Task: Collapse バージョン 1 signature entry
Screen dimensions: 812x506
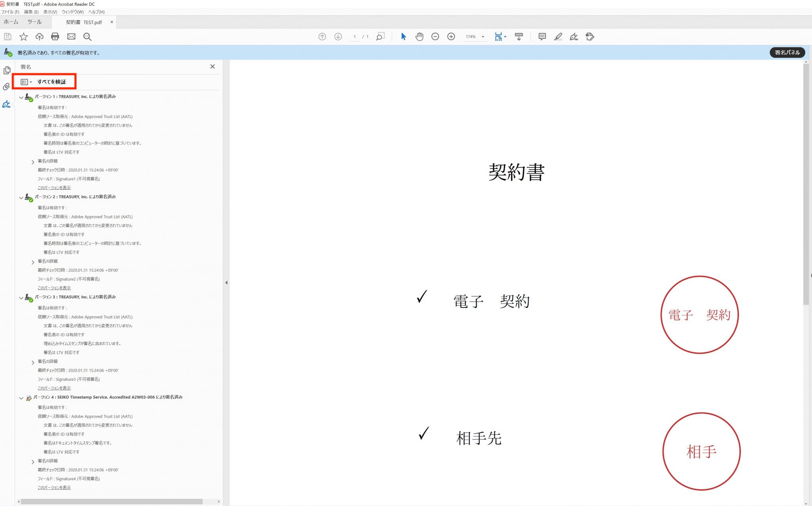Action: 21,97
